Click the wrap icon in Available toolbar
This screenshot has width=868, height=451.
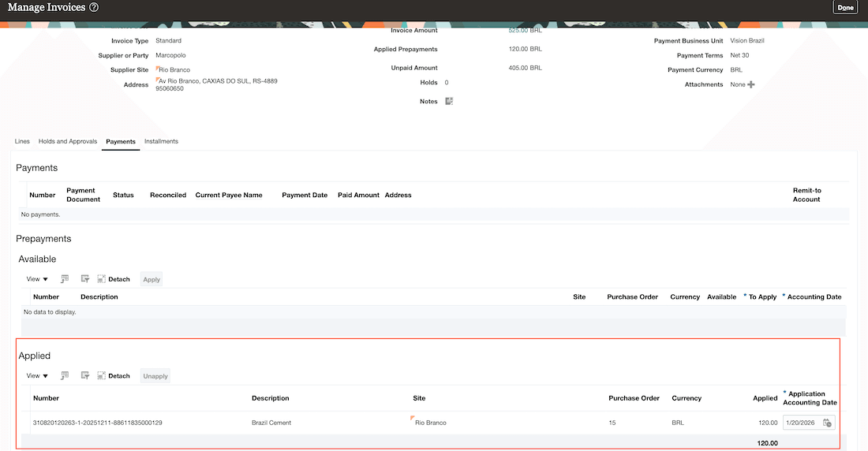(x=84, y=279)
